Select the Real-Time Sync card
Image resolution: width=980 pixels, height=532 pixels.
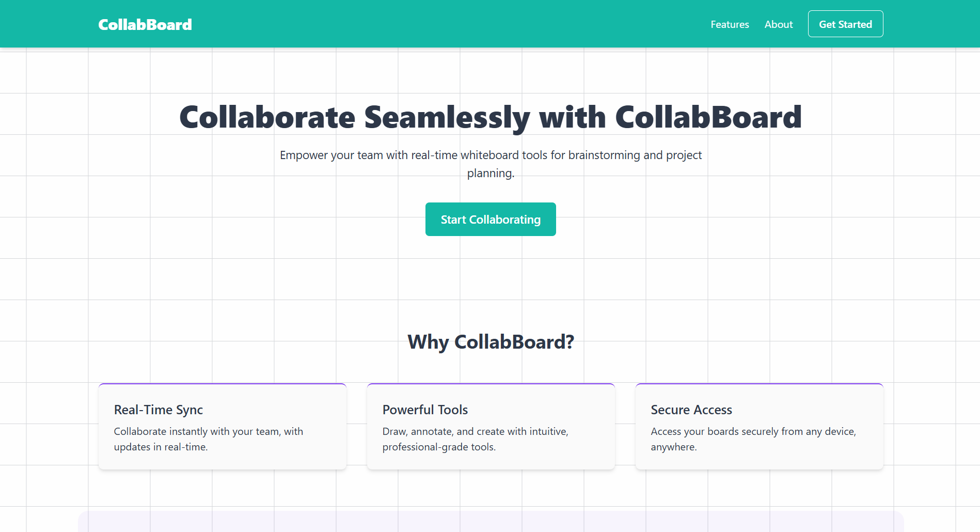click(x=222, y=426)
